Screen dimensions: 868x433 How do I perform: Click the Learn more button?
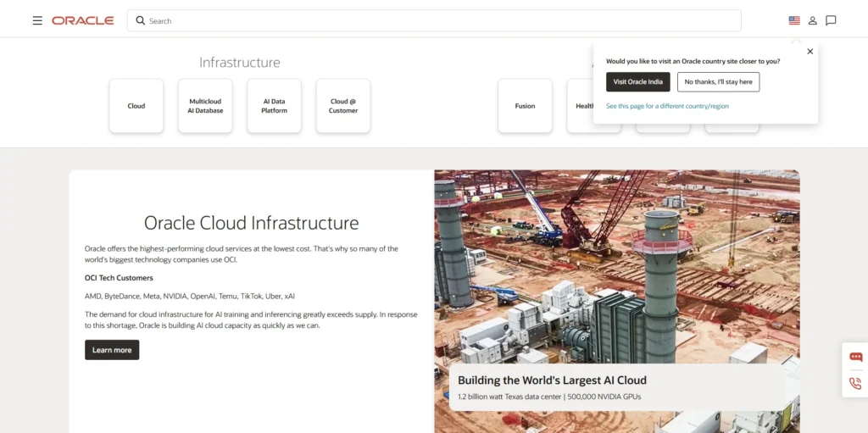[112, 350]
